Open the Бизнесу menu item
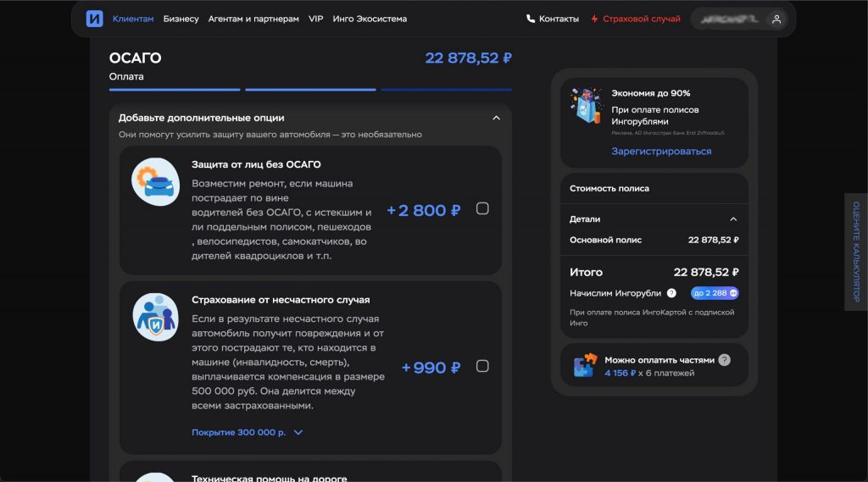The height and width of the screenshot is (482, 868). coord(181,19)
